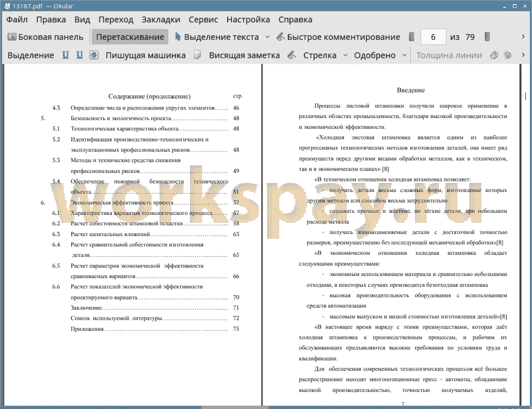Activate the Выделение текста tool
This screenshot has height=409, width=532.
pyautogui.click(x=217, y=37)
